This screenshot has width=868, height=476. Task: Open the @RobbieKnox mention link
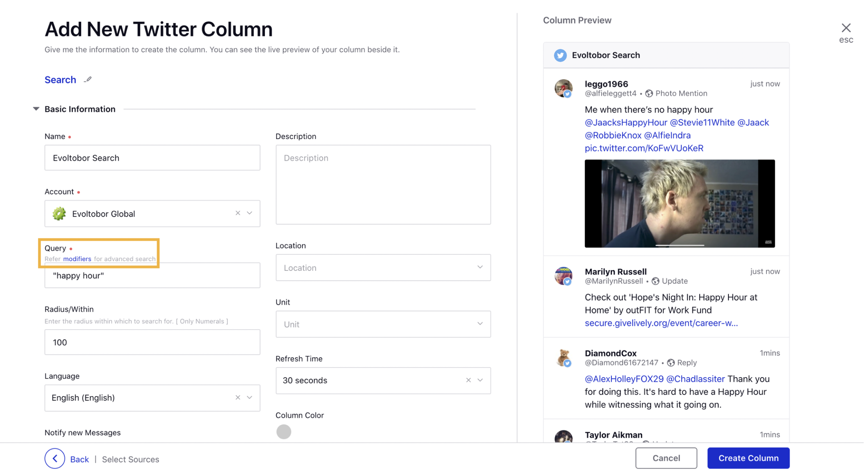613,135
